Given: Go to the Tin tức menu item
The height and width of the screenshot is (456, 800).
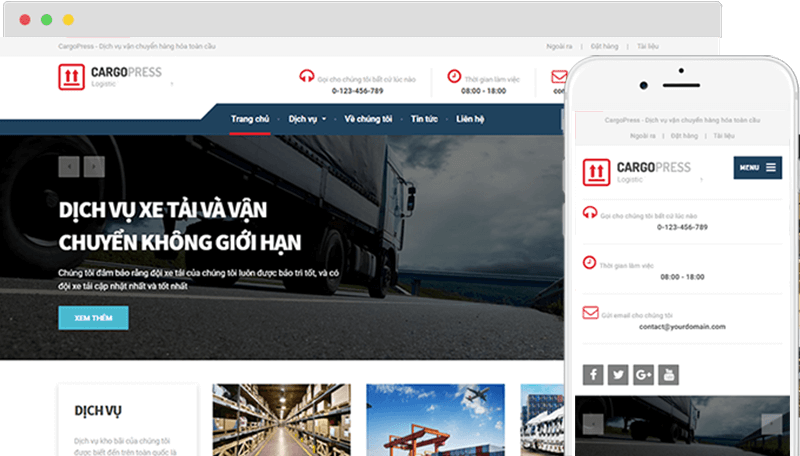Looking at the screenshot, I should point(424,119).
